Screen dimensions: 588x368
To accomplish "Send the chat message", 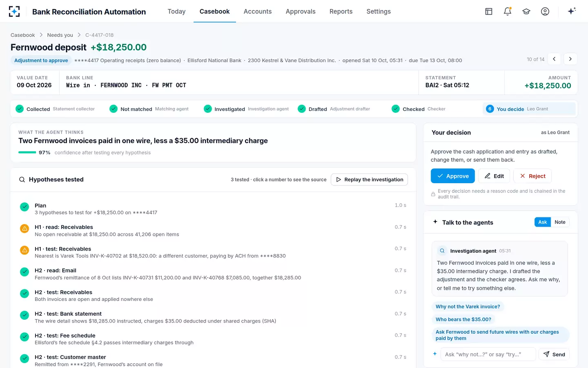I will click(x=554, y=355).
